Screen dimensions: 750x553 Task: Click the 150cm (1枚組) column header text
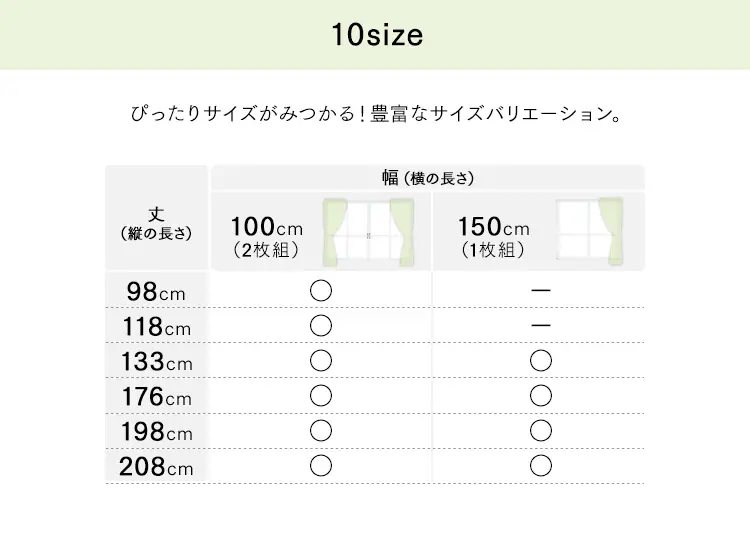click(494, 237)
